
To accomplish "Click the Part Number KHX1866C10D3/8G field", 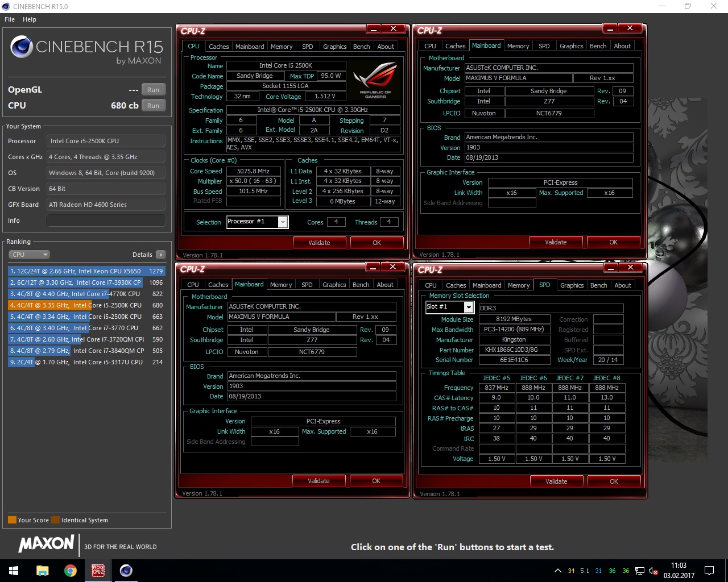I will [515, 350].
